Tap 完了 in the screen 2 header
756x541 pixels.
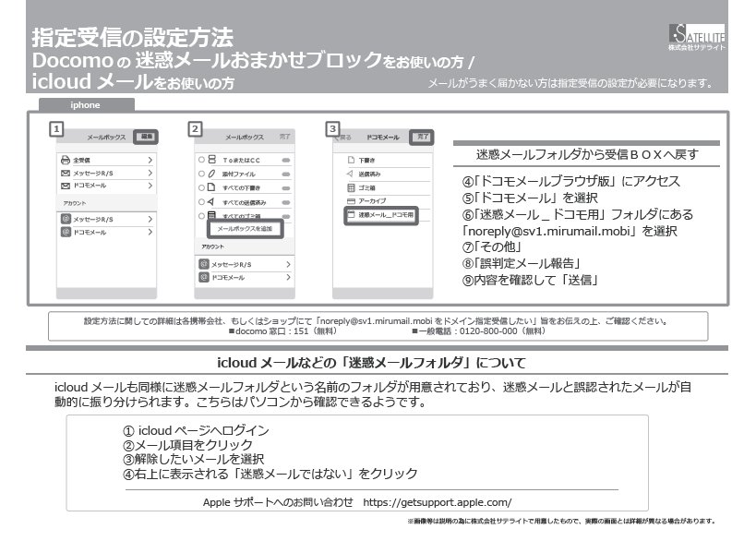point(285,137)
